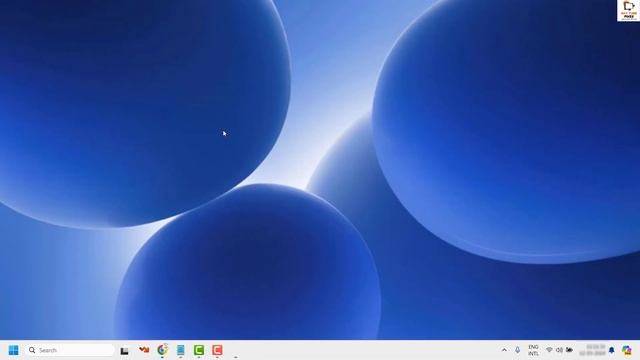Open the notification bell icon
The image size is (640, 360).
(x=611, y=350)
